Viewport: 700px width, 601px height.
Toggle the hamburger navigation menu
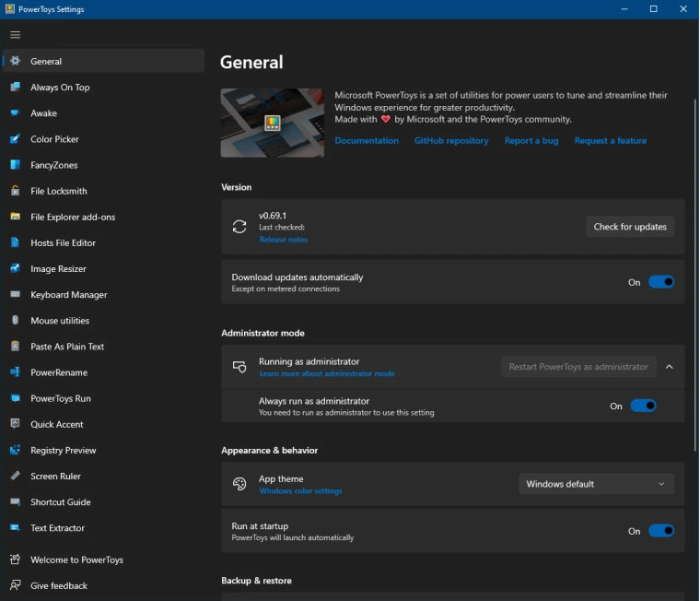(x=15, y=35)
